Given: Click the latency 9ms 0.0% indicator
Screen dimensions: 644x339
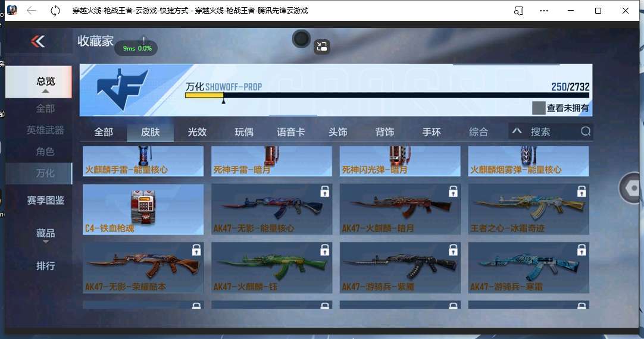Looking at the screenshot, I should pos(137,48).
